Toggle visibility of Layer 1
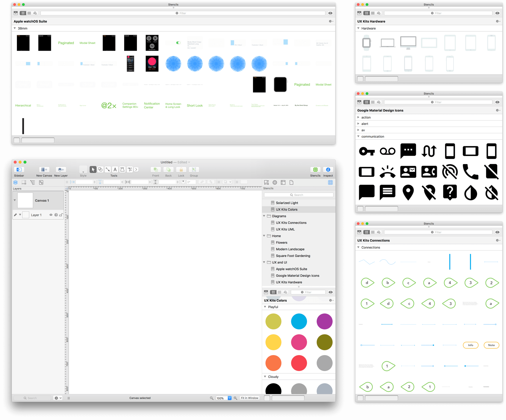This screenshot has width=506, height=420. coord(51,215)
